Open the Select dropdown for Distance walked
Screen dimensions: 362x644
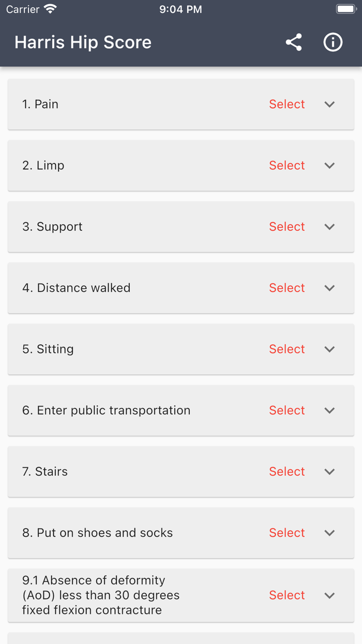click(286, 288)
